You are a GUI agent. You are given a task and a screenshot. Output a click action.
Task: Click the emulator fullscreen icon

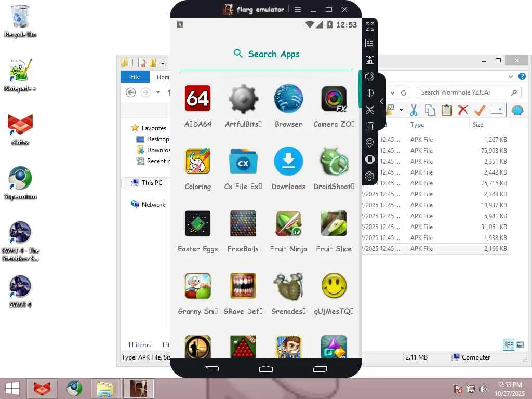[370, 26]
